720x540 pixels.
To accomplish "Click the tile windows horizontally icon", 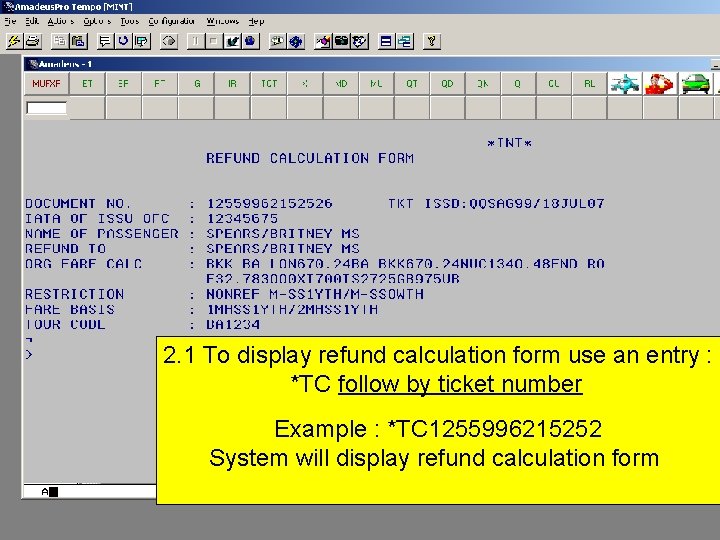I will click(x=386, y=41).
